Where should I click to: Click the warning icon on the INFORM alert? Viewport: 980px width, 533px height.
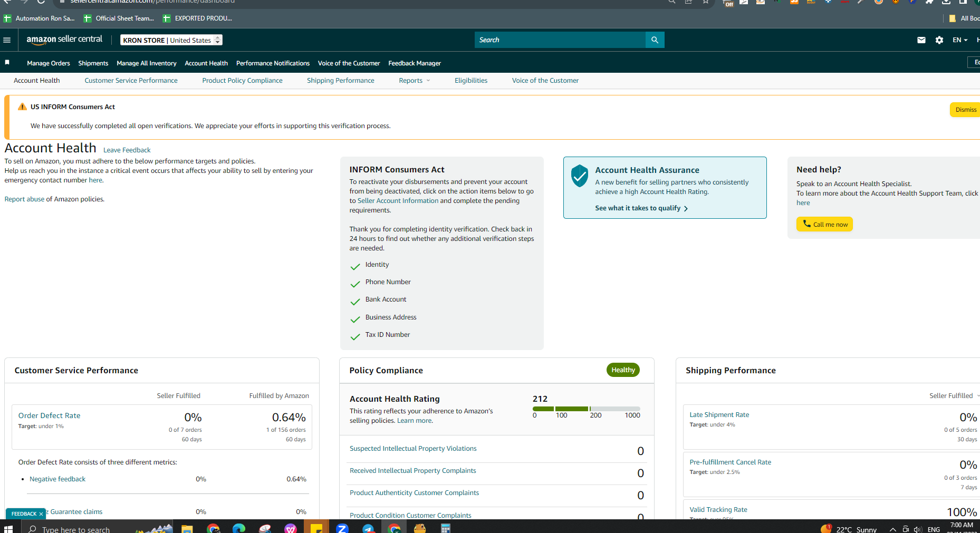point(22,106)
